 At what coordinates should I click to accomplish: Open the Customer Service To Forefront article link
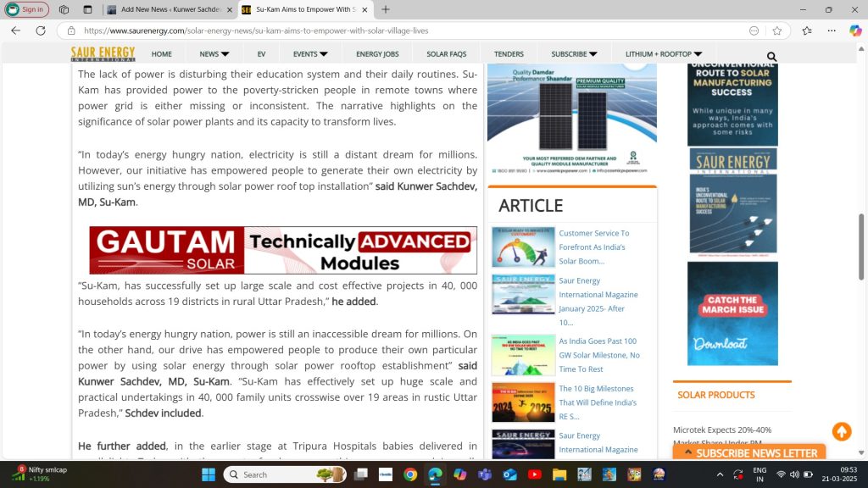tap(593, 247)
